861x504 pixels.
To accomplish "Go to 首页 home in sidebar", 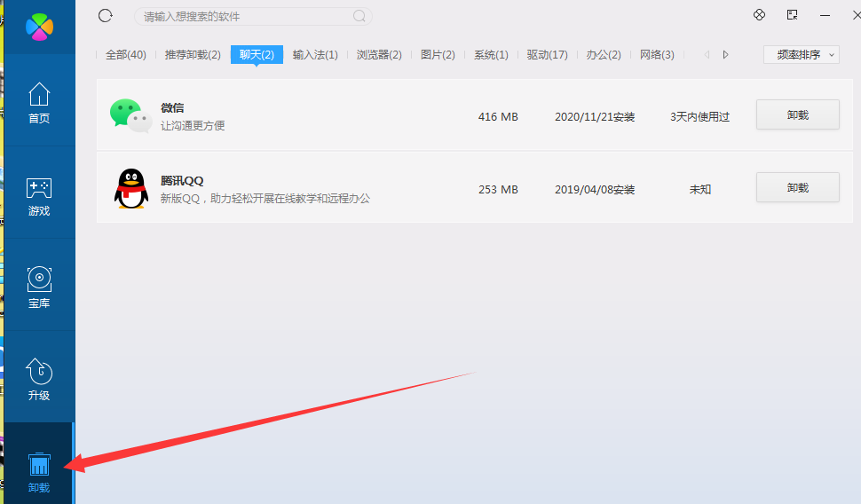I will [x=39, y=103].
